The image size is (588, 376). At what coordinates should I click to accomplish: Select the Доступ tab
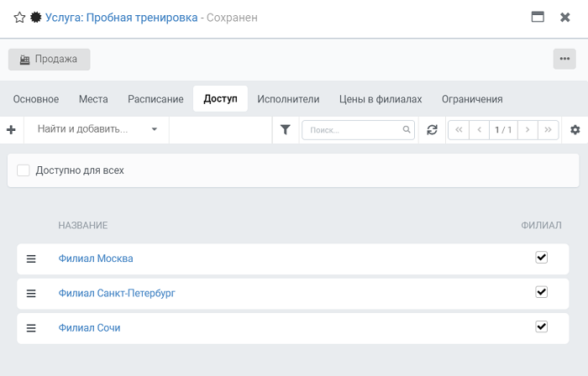coord(220,99)
